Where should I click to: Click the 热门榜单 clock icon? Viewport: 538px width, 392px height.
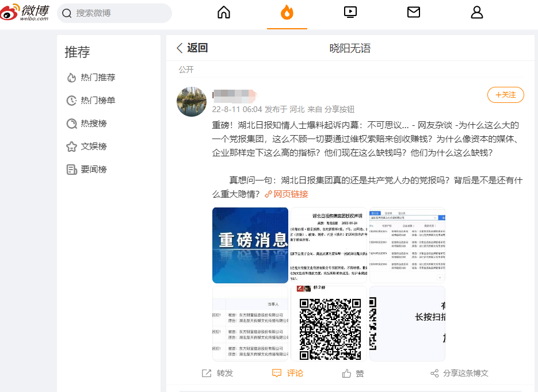pos(71,101)
